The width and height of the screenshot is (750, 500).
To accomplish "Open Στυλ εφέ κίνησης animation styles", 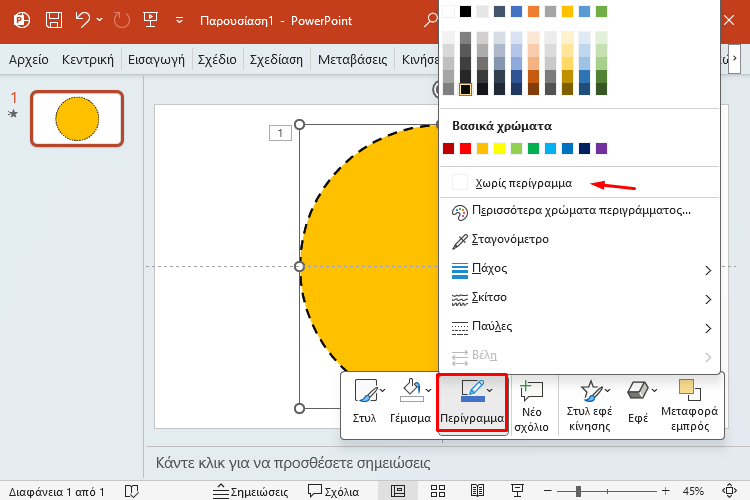I will point(589,406).
